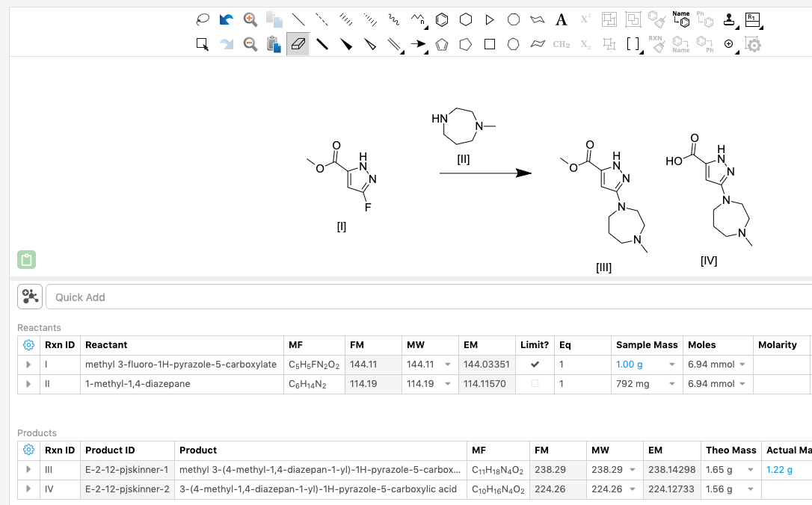Expand reactant row I details
The image size is (812, 505).
[x=28, y=365]
